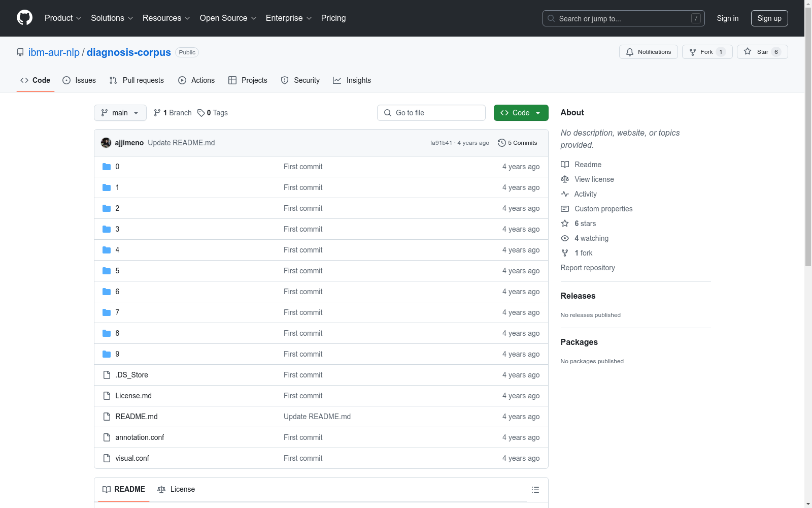Click the fork icon beside 1 fork

tap(565, 253)
